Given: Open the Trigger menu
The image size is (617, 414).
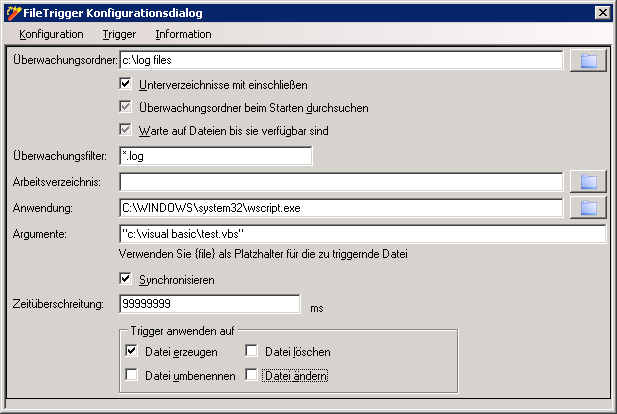Looking at the screenshot, I should (119, 34).
